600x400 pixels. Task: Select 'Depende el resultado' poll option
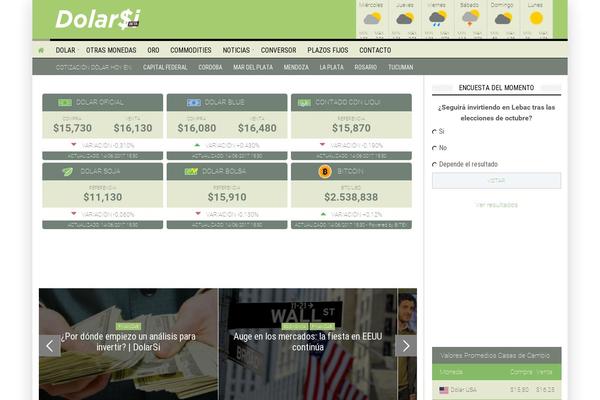434,165
